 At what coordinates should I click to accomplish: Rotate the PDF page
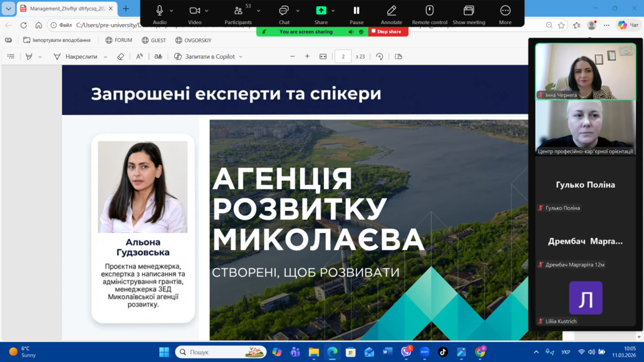tap(379, 56)
